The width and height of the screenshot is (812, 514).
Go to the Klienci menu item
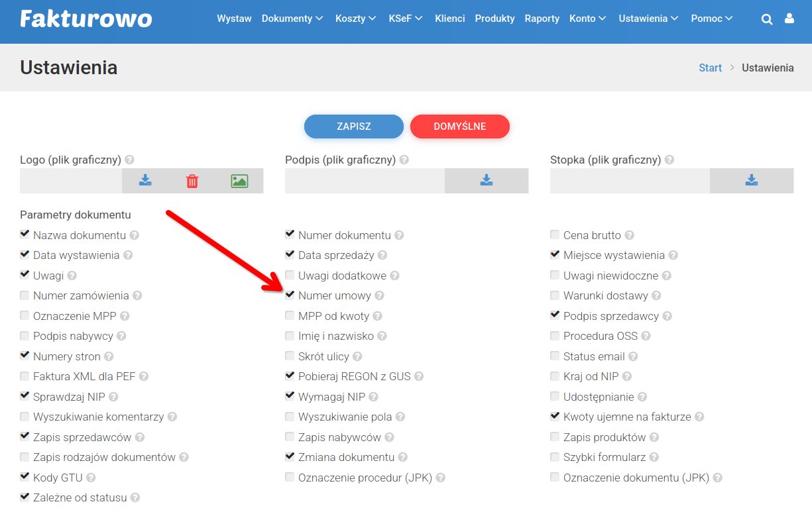(449, 19)
